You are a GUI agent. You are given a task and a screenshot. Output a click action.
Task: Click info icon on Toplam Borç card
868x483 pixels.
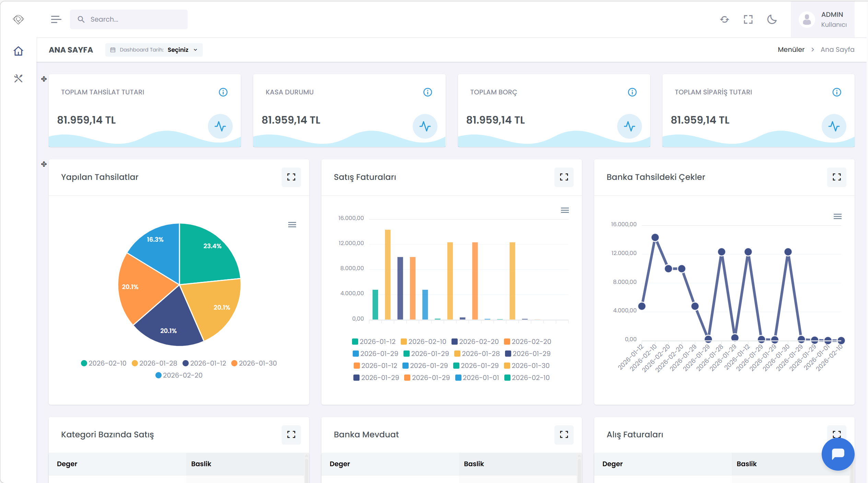tap(632, 92)
